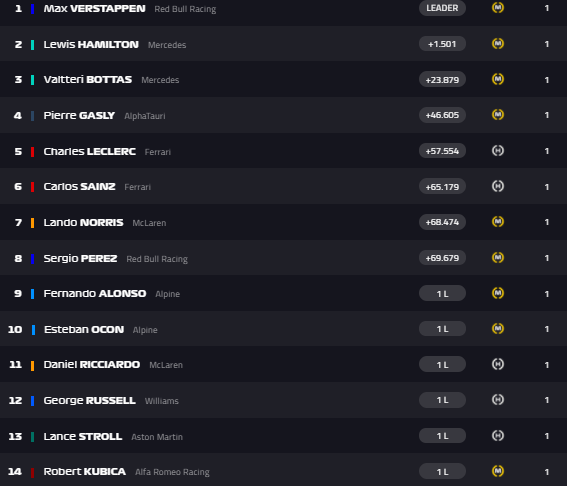
Task: Select Valtteri BOTTAS driver row
Action: (x=284, y=79)
